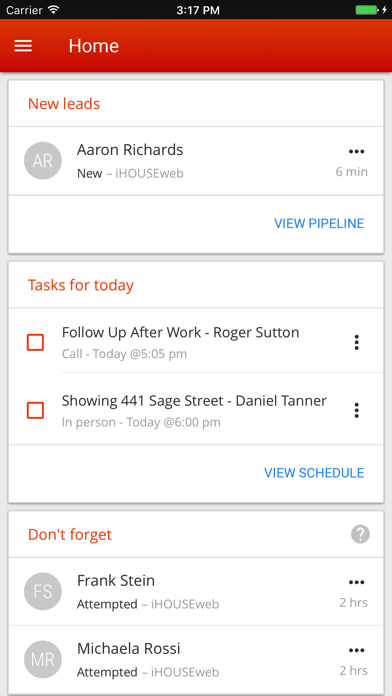The image size is (392, 696).
Task: Open the Frank Stein contact entry
Action: coord(196,591)
